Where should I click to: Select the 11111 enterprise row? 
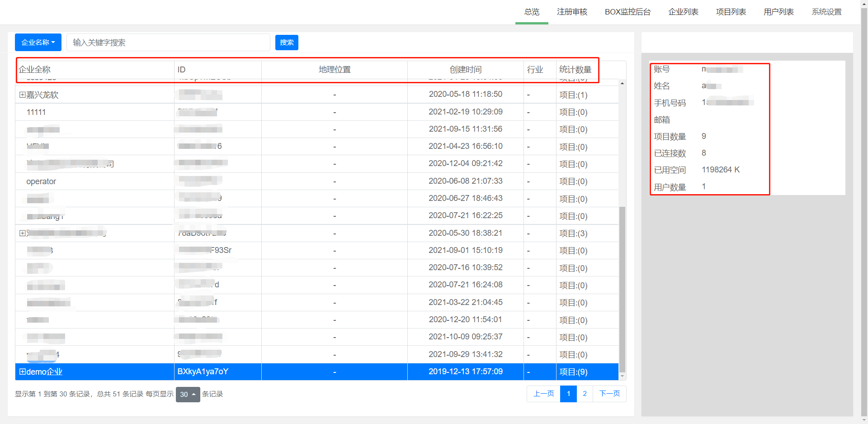click(x=317, y=112)
